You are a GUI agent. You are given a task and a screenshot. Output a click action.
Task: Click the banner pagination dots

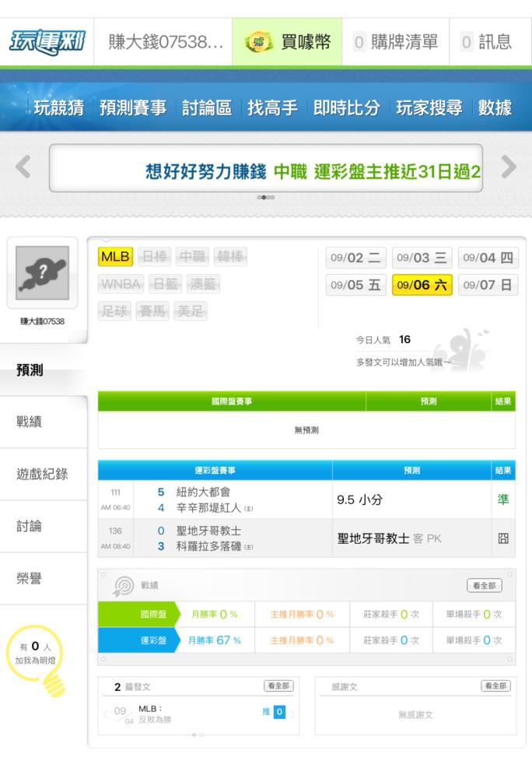266,198
